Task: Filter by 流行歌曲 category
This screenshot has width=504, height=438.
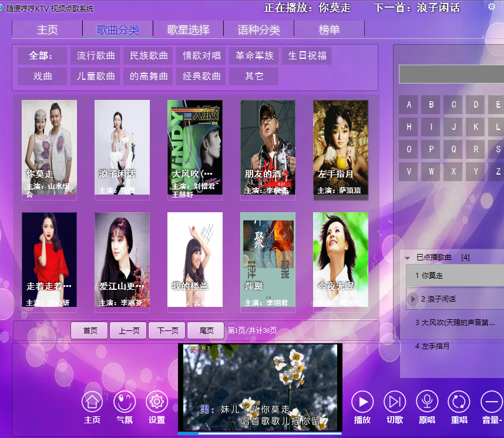Action: coord(96,56)
